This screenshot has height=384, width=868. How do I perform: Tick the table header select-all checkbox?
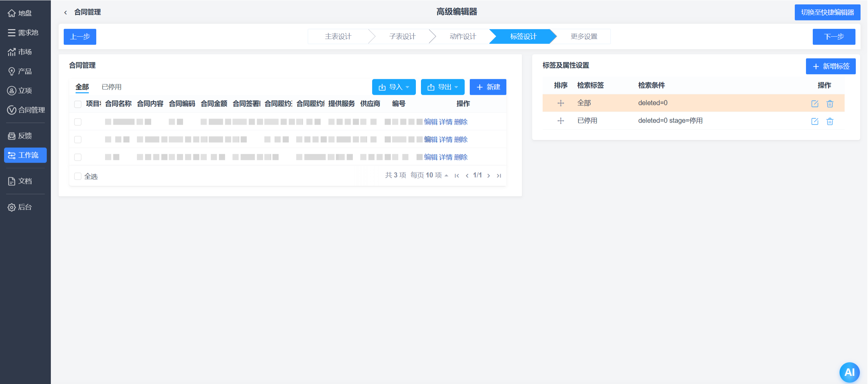78,104
